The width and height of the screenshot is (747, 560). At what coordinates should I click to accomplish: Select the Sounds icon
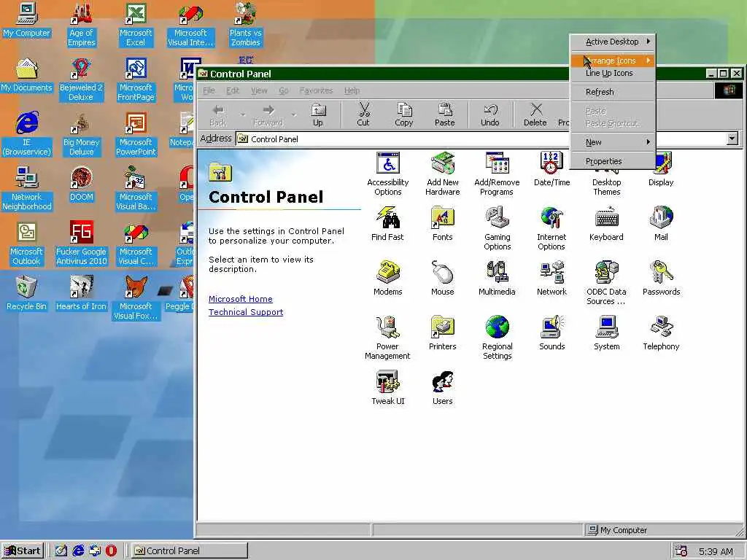pos(551,333)
